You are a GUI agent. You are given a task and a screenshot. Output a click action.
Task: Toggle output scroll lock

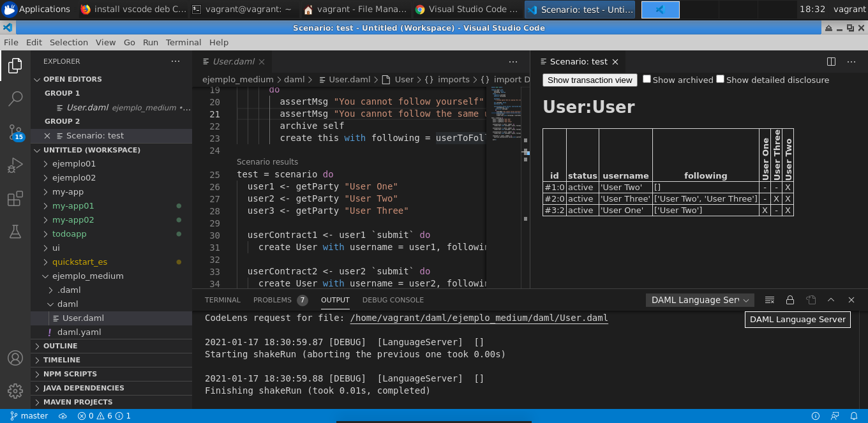pos(790,300)
